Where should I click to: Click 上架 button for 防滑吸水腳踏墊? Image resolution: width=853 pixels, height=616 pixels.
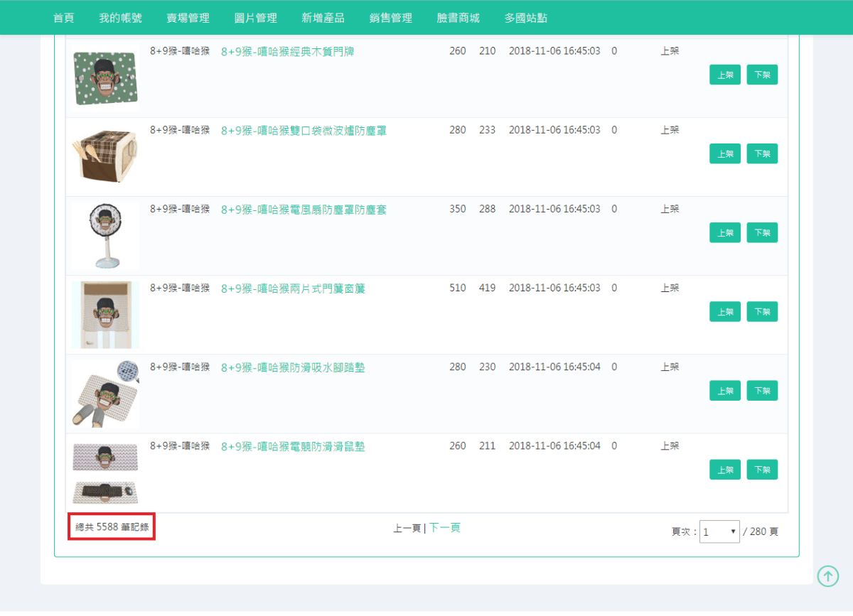pyautogui.click(x=724, y=390)
